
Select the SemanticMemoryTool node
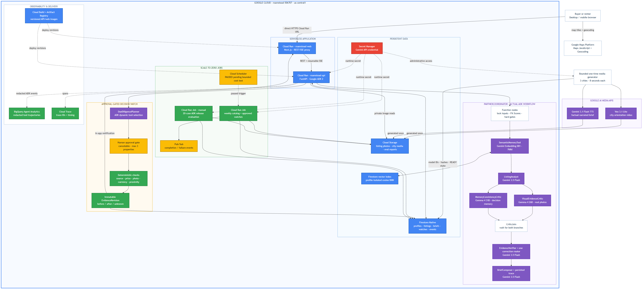[x=510, y=146]
